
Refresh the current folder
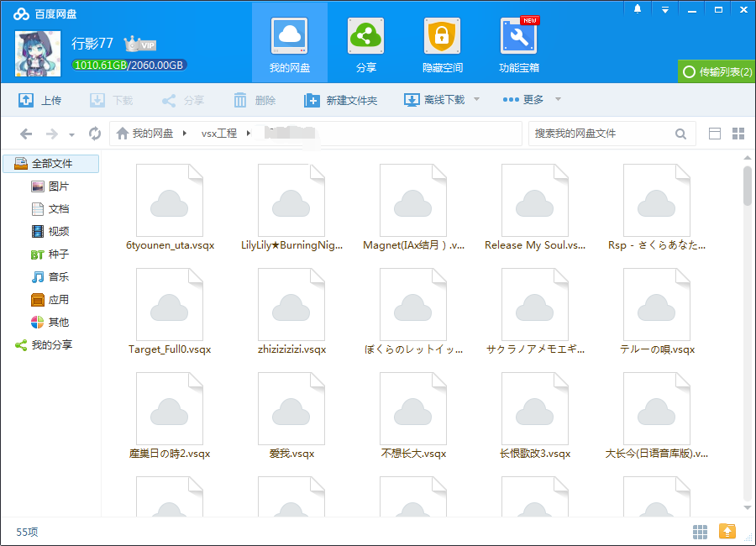point(94,134)
